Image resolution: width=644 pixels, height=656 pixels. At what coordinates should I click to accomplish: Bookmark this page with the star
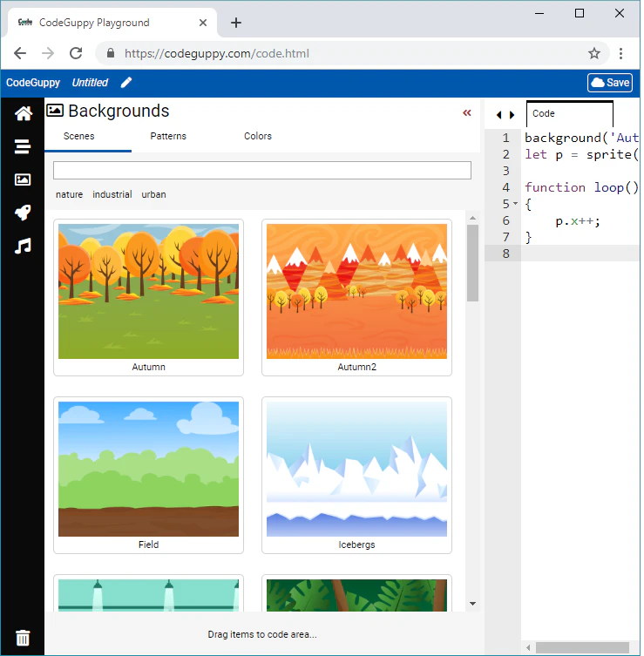click(x=594, y=53)
